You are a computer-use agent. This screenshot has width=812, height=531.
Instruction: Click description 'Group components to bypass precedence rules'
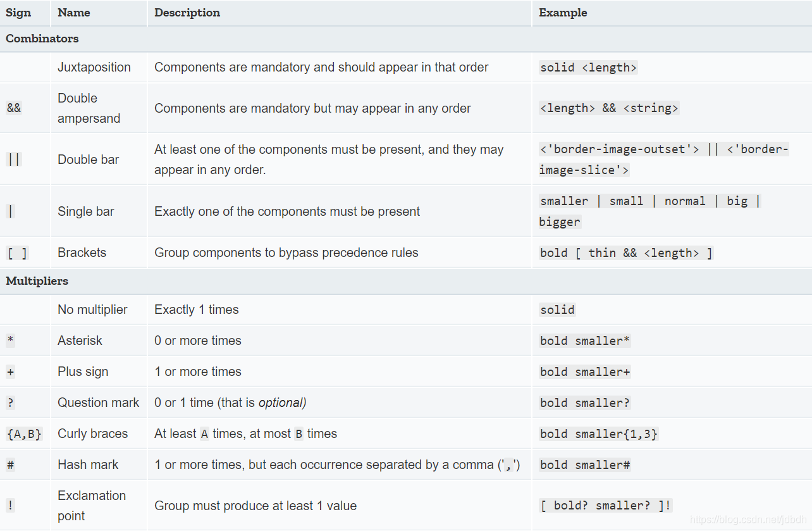(x=286, y=253)
